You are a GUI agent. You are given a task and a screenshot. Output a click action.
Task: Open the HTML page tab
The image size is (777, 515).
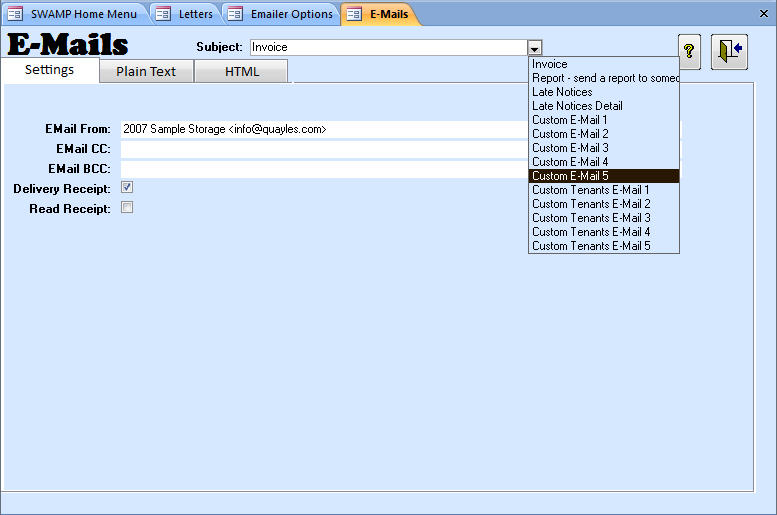241,71
